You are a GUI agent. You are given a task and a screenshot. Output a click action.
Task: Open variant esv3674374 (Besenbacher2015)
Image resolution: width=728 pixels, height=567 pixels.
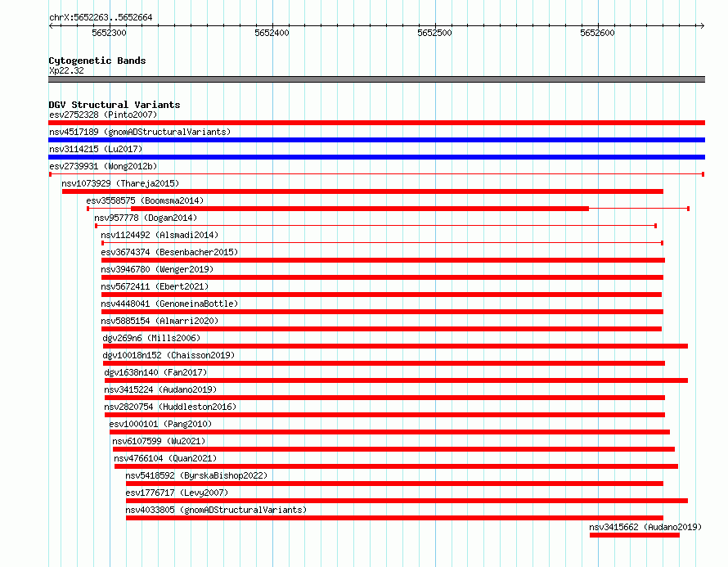tap(169, 252)
